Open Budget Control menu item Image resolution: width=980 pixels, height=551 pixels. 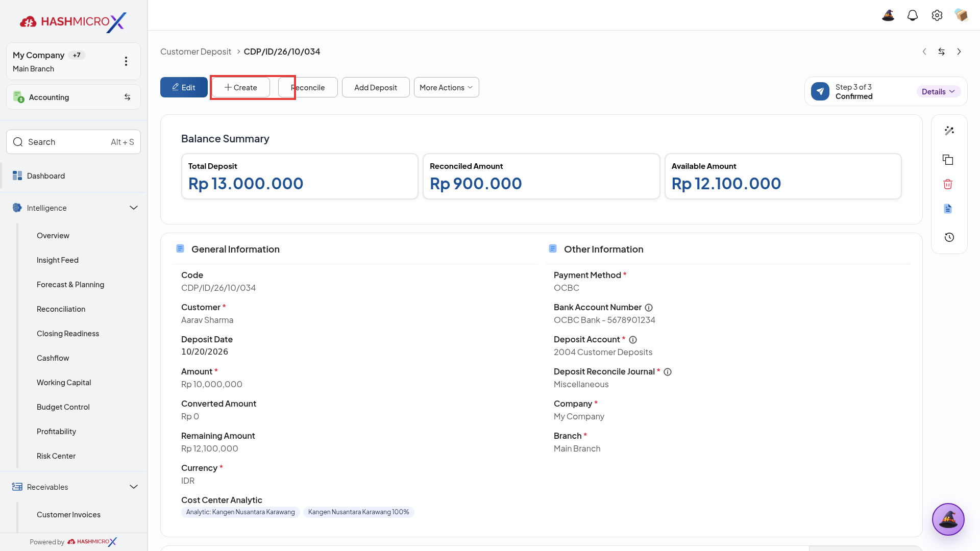[x=63, y=407]
